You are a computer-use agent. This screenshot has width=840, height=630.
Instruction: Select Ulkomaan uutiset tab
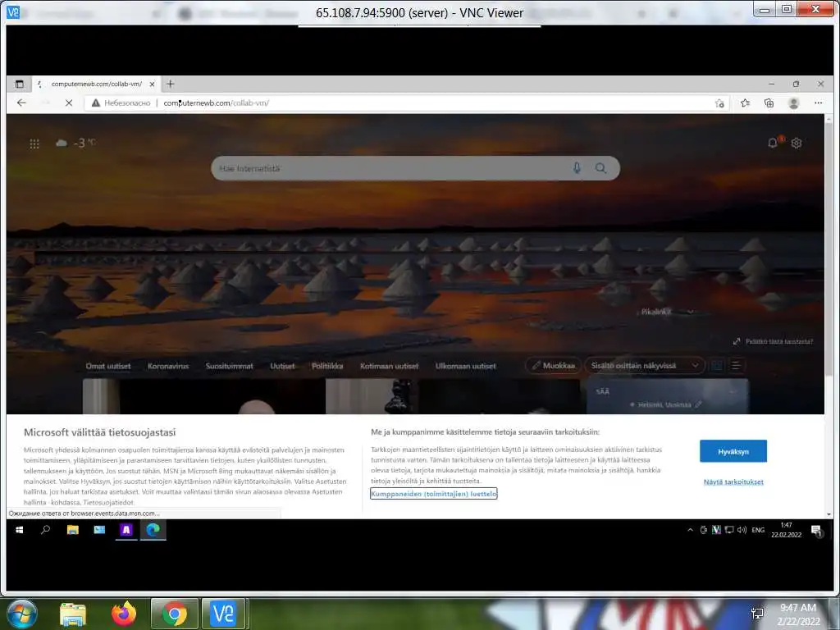click(466, 366)
